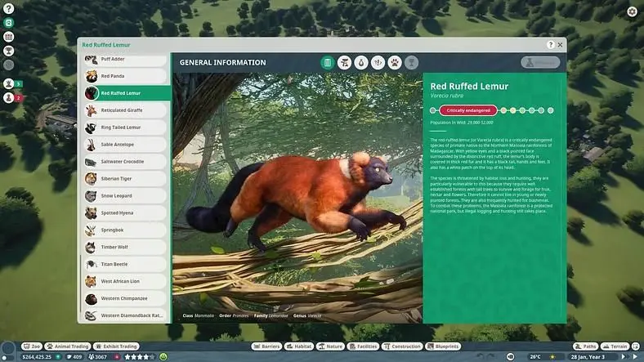Select West African Lion in the list

[x=125, y=281]
